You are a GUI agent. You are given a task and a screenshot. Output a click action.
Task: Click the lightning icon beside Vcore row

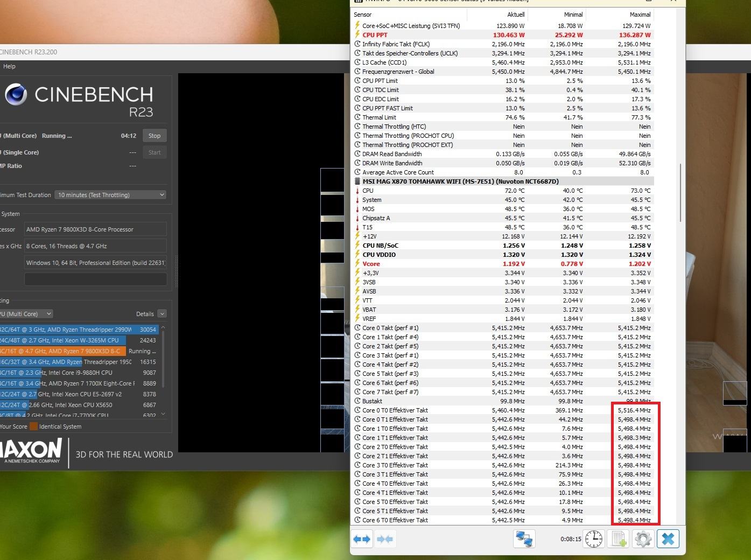pyautogui.click(x=357, y=264)
